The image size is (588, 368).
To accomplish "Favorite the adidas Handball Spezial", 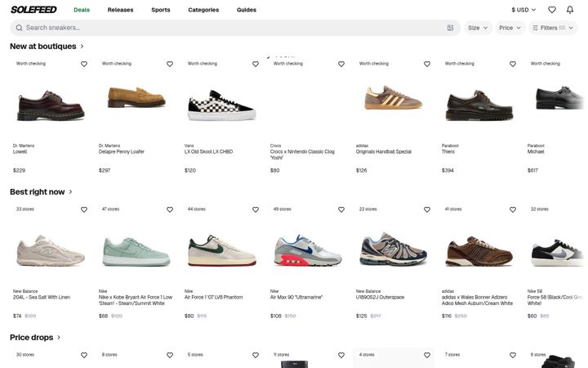I will coord(427,65).
